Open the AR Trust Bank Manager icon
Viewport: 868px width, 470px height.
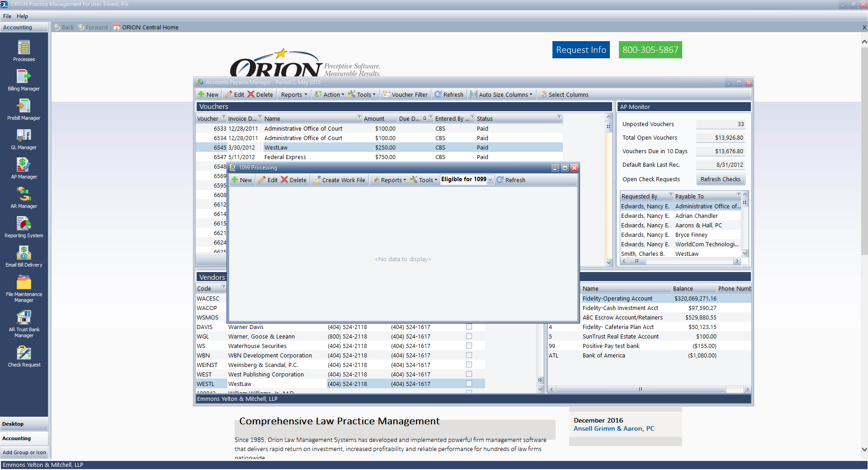point(24,324)
